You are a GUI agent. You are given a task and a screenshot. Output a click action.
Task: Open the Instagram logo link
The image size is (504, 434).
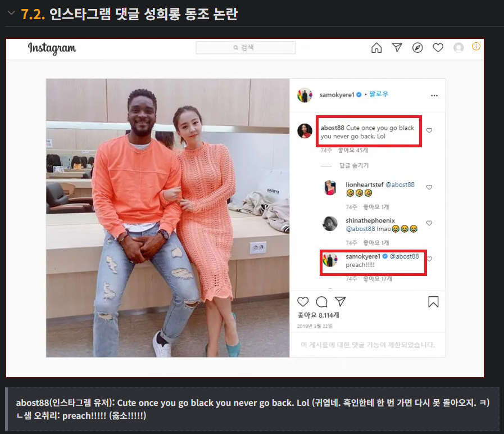(x=52, y=48)
